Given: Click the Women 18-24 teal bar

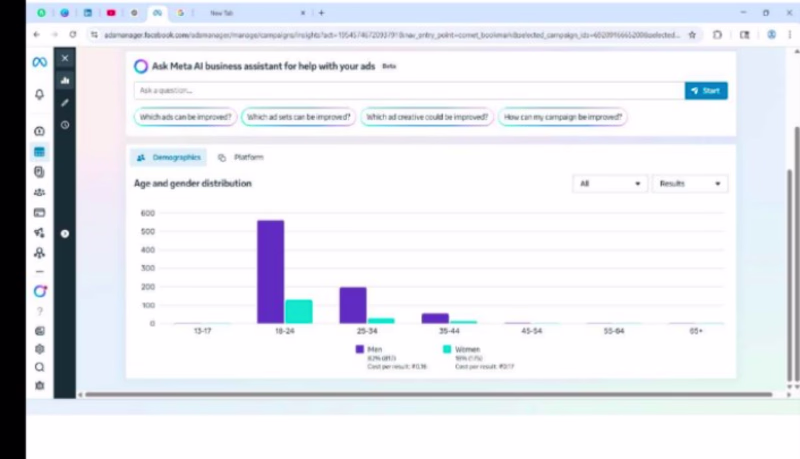Looking at the screenshot, I should point(299,312).
